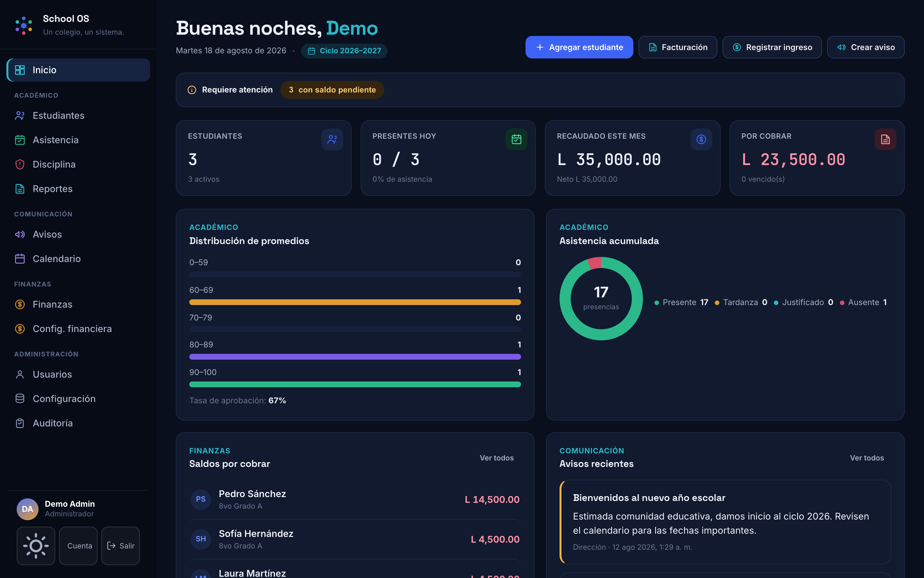Click the Inicio dashboard icon in sidebar
Viewport: 924px width, 578px height.
coord(20,70)
